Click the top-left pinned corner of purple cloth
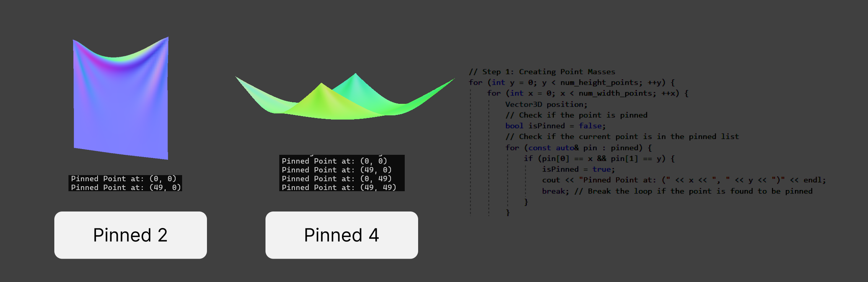 coord(74,40)
